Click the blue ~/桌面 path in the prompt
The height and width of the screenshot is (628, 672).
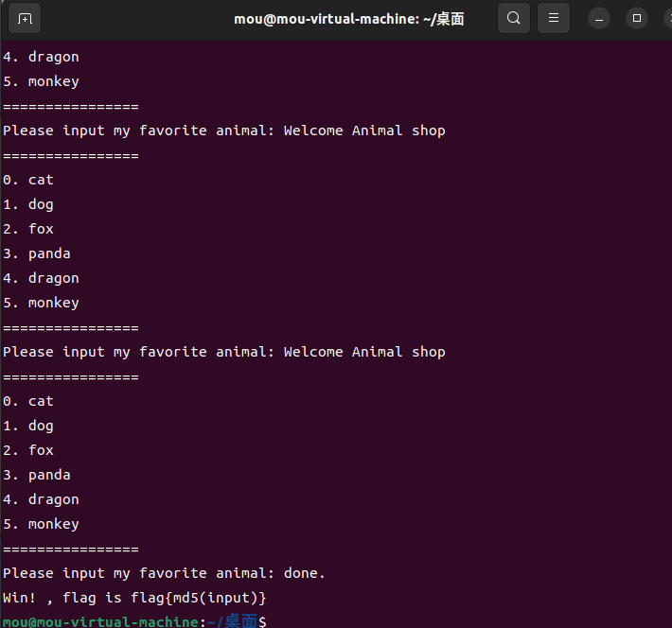point(232,621)
